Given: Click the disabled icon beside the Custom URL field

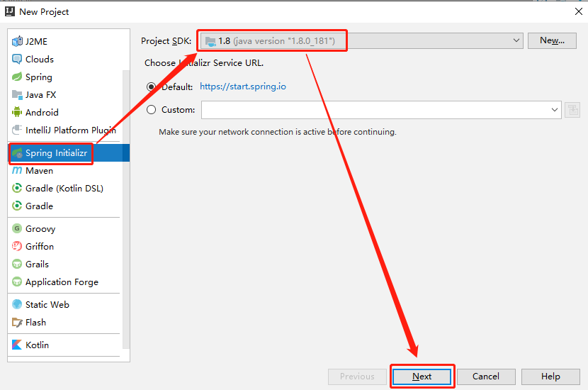Looking at the screenshot, I should (x=572, y=110).
